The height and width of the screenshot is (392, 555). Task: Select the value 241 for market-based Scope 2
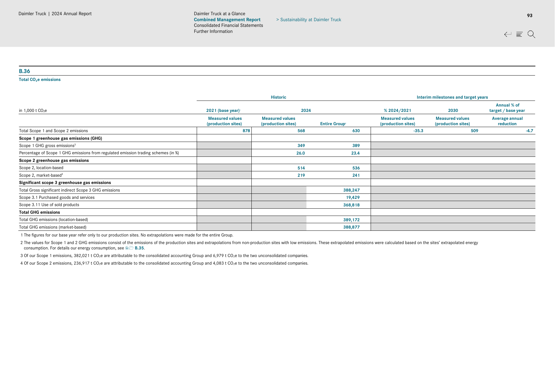pyautogui.click(x=356, y=175)
